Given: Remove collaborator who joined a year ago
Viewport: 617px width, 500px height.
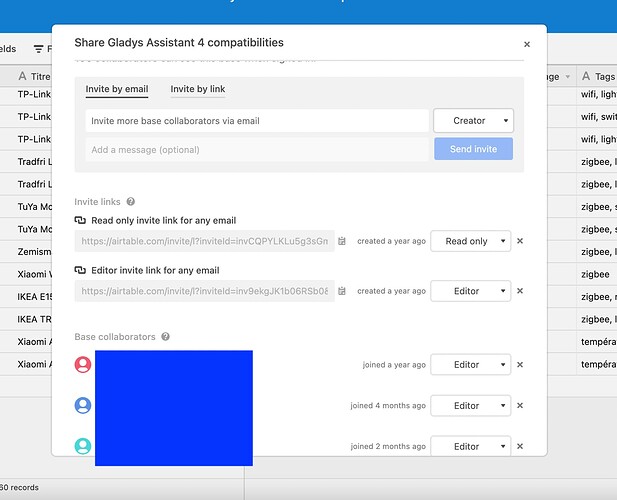Looking at the screenshot, I should pos(520,365).
